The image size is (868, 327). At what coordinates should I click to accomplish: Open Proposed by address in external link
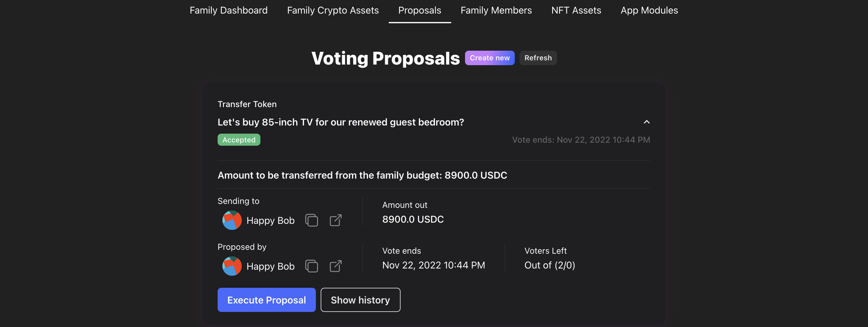[x=335, y=266]
